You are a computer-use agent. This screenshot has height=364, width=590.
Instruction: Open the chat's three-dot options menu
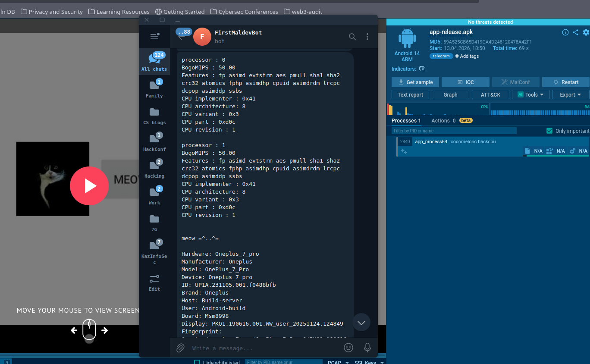click(367, 37)
